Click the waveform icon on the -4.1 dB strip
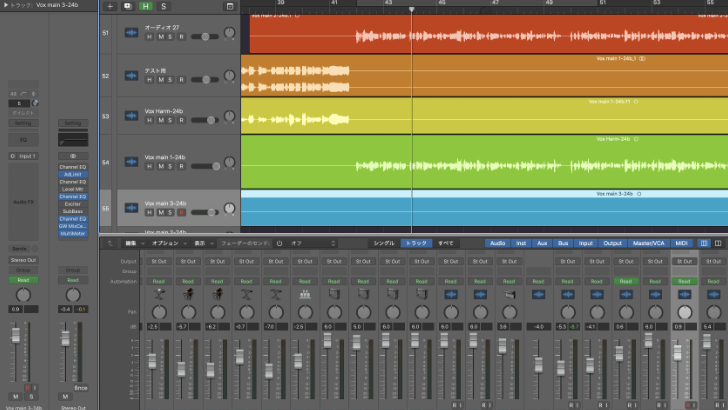Image resolution: width=728 pixels, height=410 pixels. pos(597,294)
